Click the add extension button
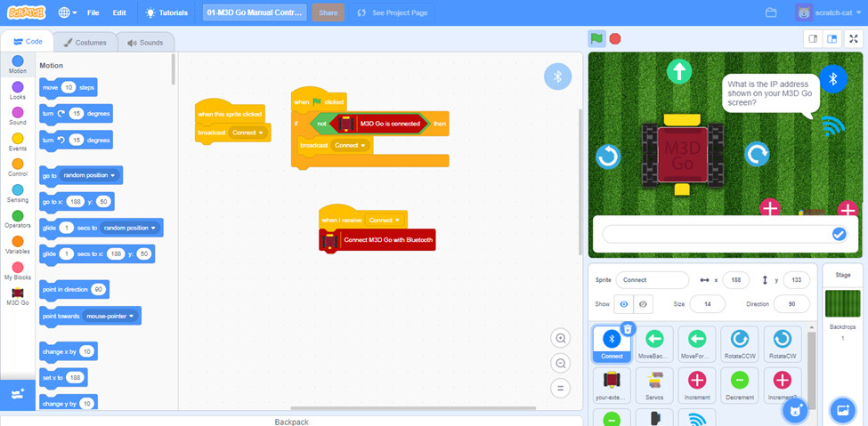868x426 pixels. click(18, 394)
